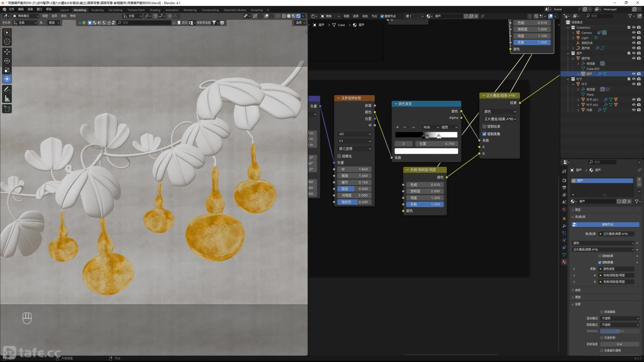Select the Move tool in left toolbar

[7, 52]
